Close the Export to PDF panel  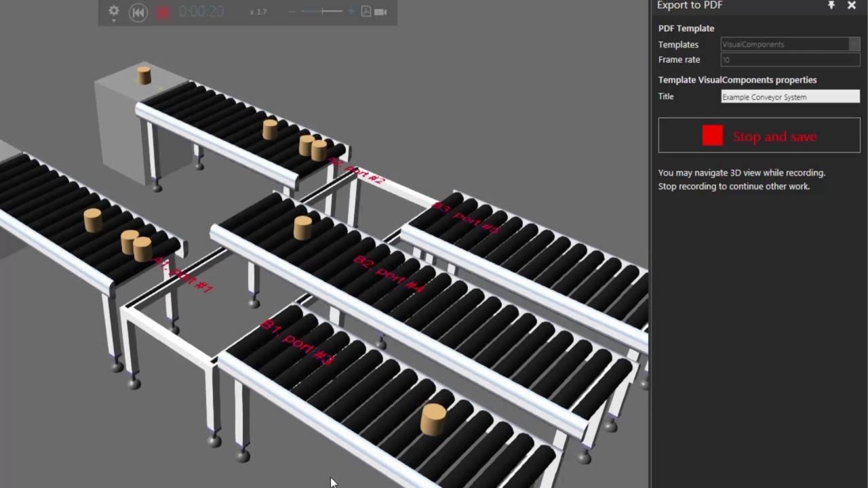tap(852, 5)
